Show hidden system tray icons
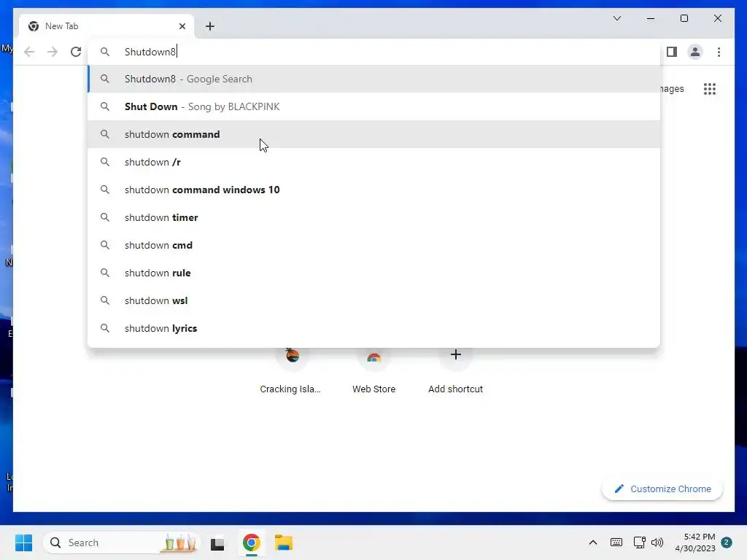The height and width of the screenshot is (560, 747). point(593,542)
